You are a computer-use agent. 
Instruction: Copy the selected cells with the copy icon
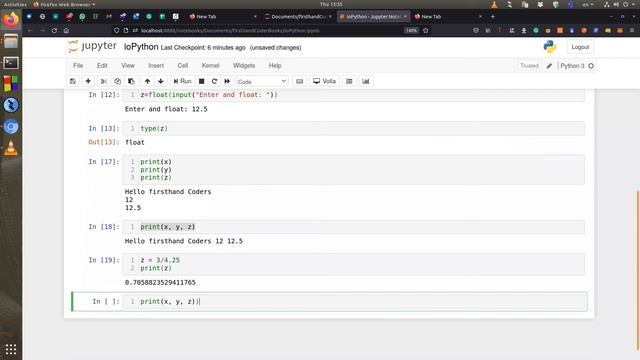click(x=118, y=81)
